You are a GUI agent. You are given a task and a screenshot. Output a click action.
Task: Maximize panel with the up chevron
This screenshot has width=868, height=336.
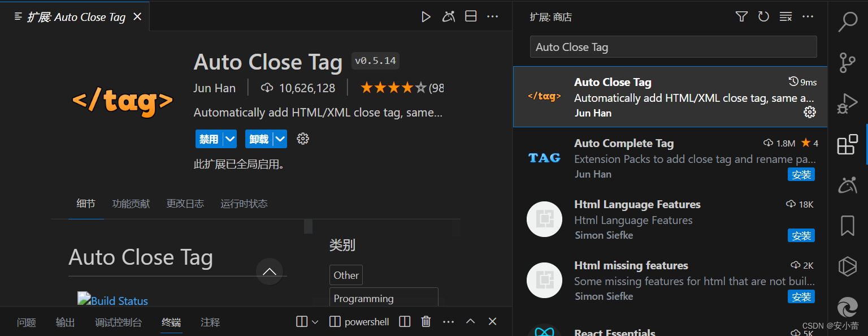(470, 322)
